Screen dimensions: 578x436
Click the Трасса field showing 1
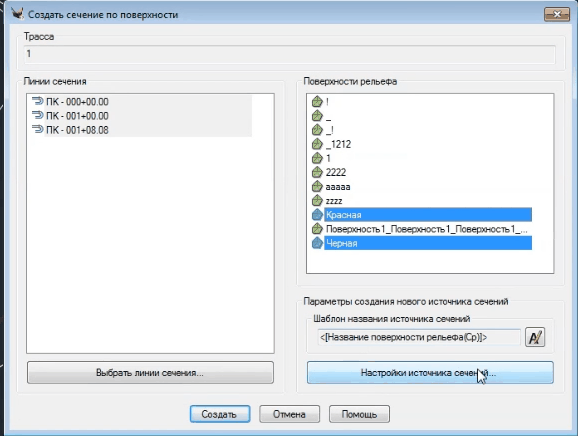pos(290,54)
